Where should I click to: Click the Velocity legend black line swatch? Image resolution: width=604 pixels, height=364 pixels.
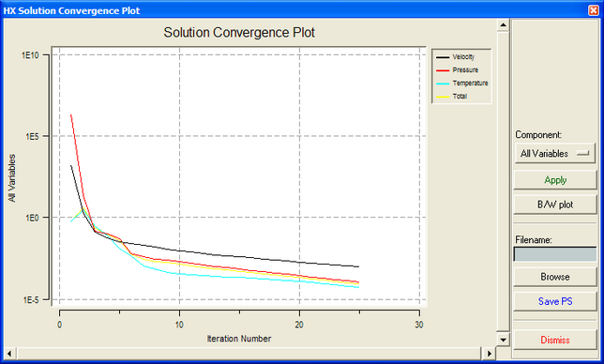[443, 57]
